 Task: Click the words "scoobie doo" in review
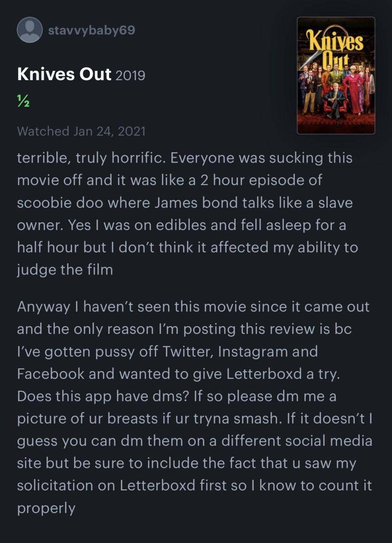point(60,202)
